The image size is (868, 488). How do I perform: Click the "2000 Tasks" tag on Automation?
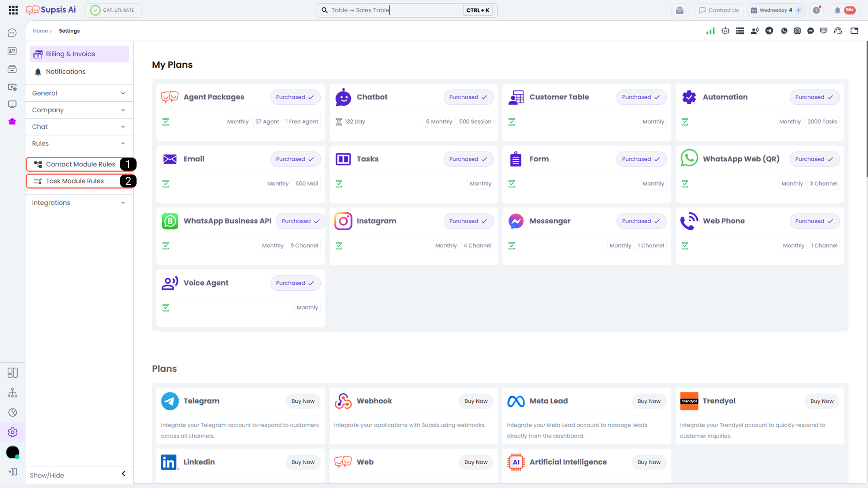pos(822,122)
